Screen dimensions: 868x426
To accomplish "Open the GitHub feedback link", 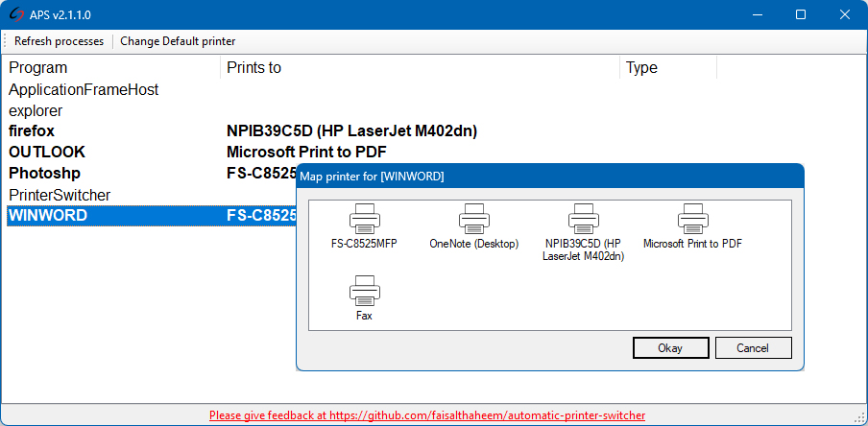I will (x=427, y=414).
